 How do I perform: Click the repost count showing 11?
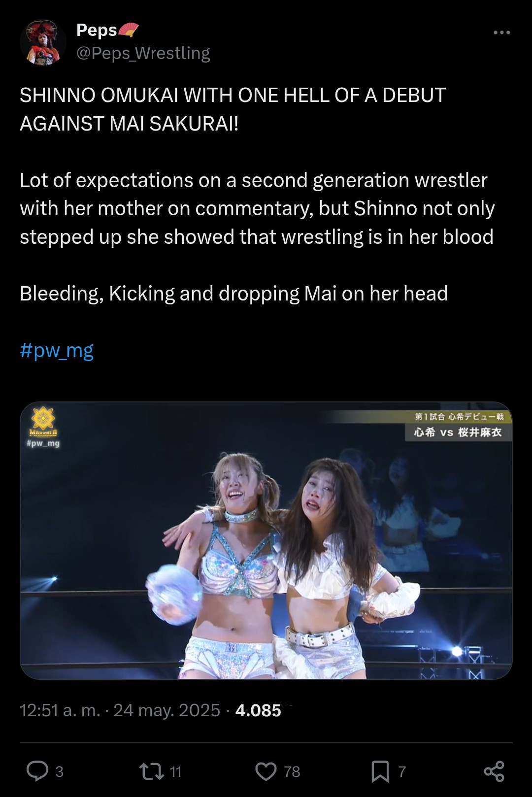pyautogui.click(x=175, y=771)
